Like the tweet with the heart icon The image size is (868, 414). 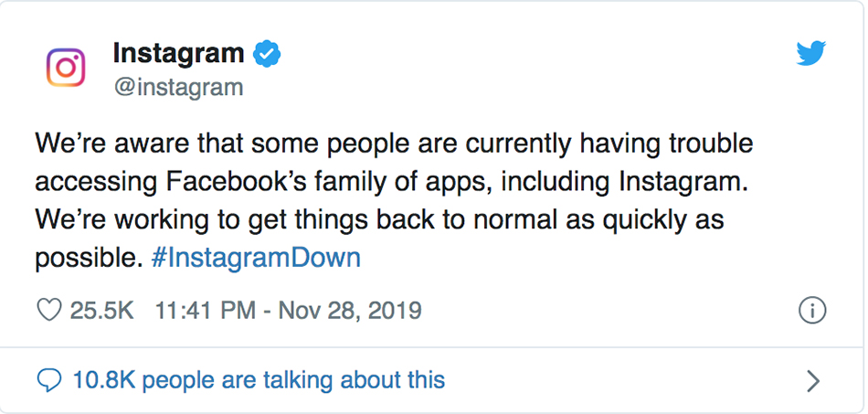pos(48,311)
